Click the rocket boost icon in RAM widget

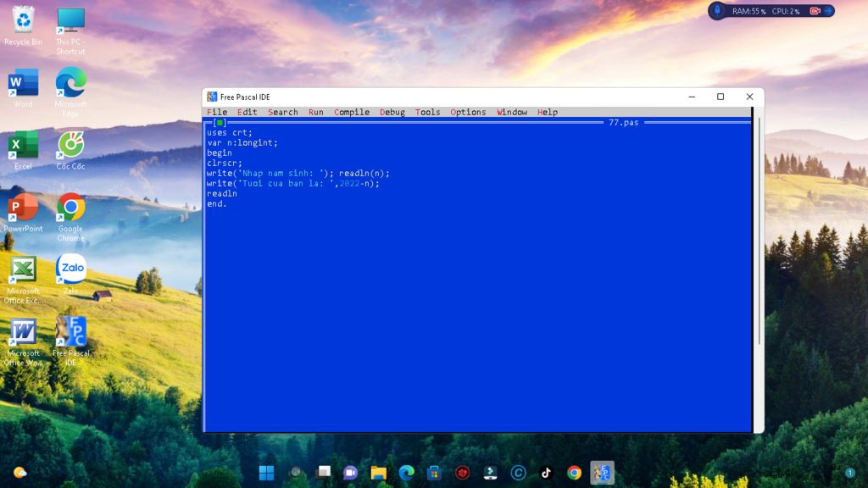(x=717, y=10)
